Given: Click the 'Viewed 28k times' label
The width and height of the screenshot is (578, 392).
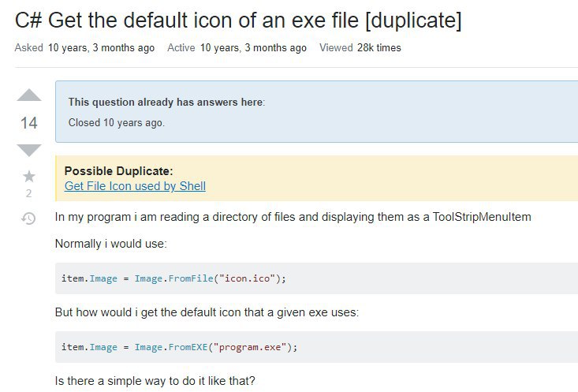Looking at the screenshot, I should [360, 48].
